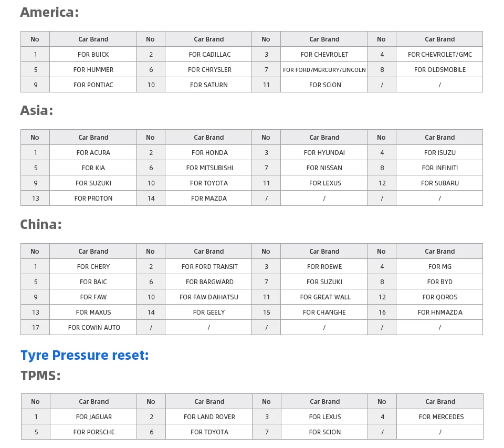
Task: Click FOR MERCEDES in TPMS table
Action: pyautogui.click(x=440, y=416)
